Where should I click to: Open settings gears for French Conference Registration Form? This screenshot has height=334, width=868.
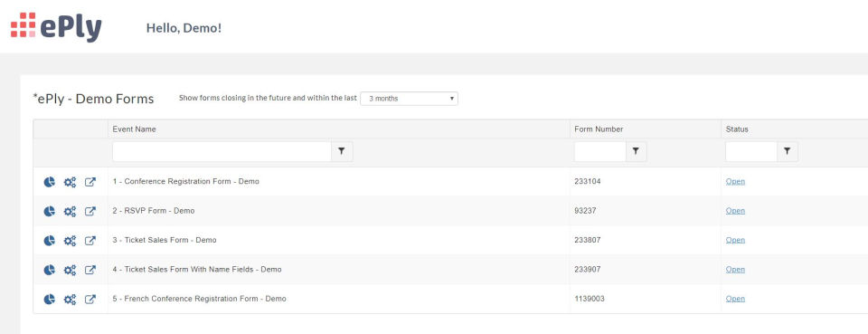(70, 299)
